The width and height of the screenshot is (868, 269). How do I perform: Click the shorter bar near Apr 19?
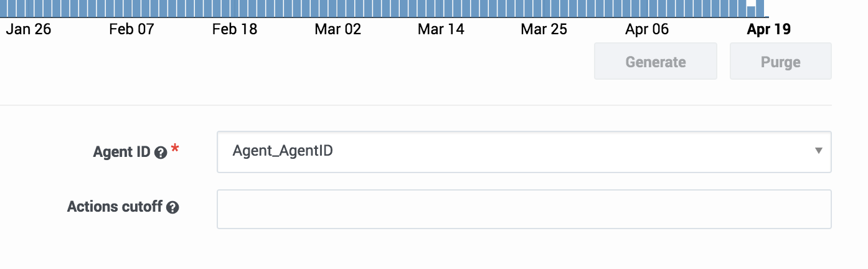click(751, 11)
